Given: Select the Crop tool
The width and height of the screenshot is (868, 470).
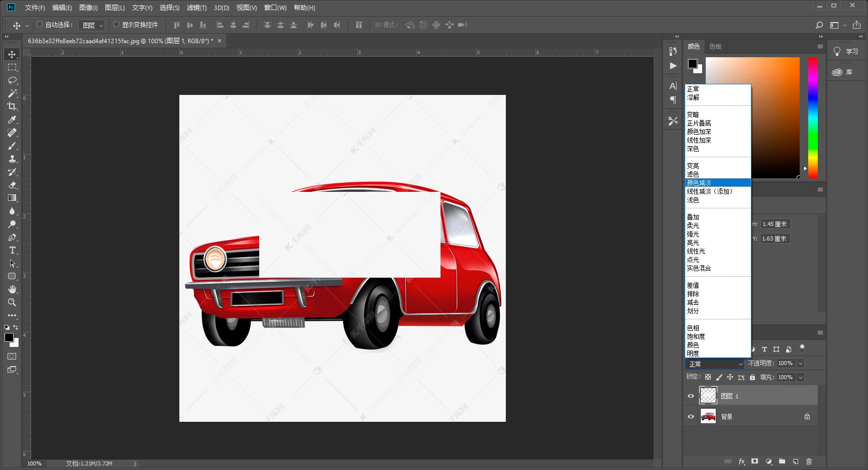Looking at the screenshot, I should [12, 106].
